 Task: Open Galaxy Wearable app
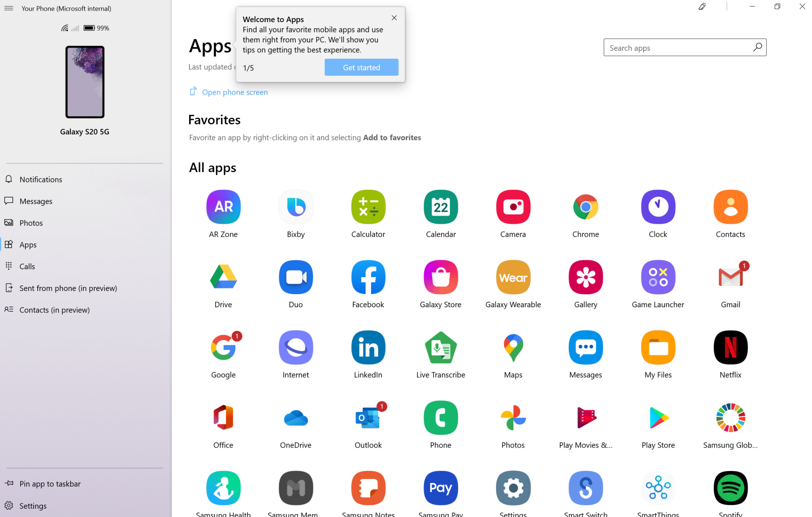[x=513, y=277]
